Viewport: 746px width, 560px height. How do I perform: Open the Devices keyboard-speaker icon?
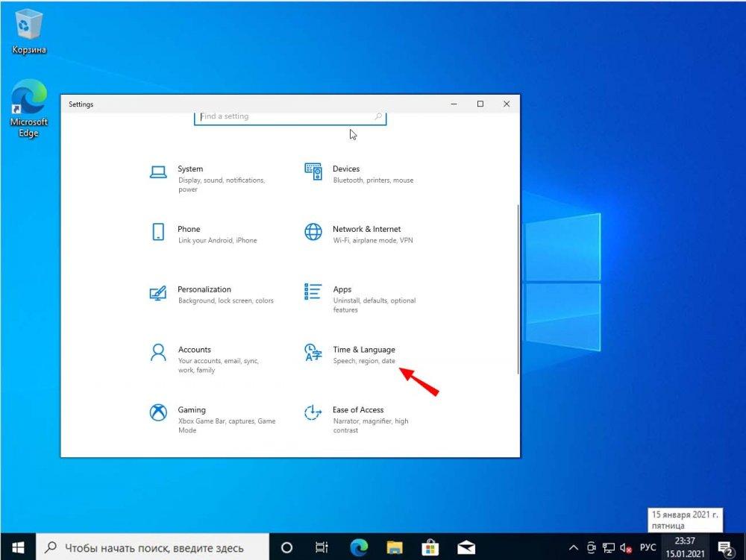[313, 172]
